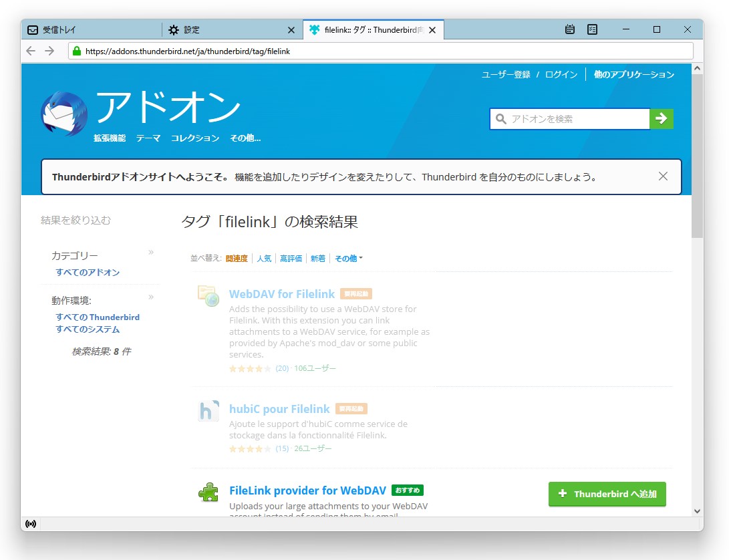The width and height of the screenshot is (729, 560).
Task: Click the Thunderbird へ追加 button
Action: point(607,494)
